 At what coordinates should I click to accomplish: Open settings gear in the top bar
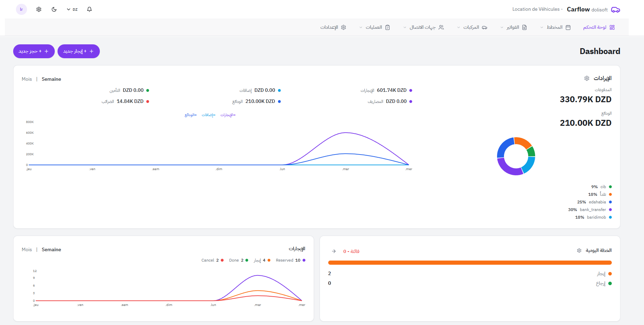click(39, 9)
